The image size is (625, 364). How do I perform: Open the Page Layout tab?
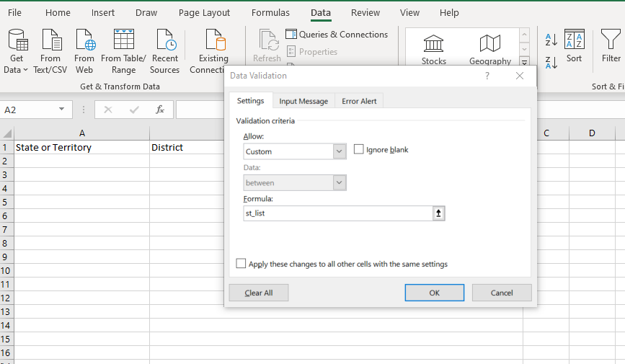(204, 13)
